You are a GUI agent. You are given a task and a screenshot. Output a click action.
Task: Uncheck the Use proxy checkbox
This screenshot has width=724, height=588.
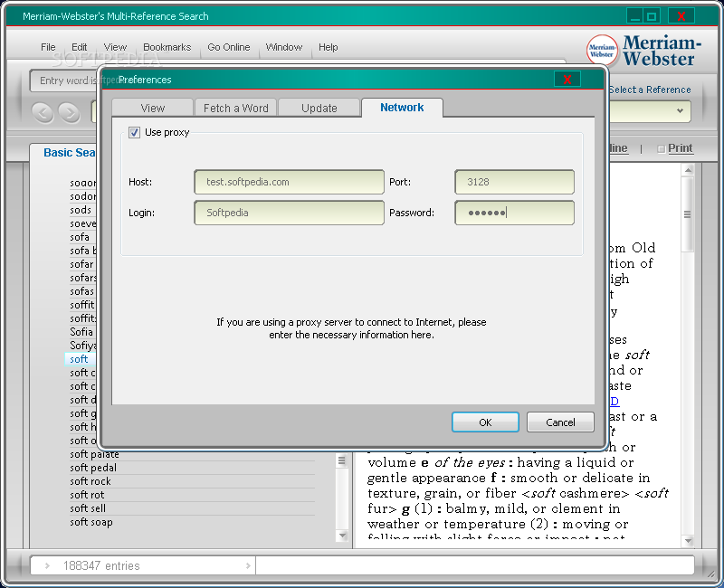(x=134, y=132)
